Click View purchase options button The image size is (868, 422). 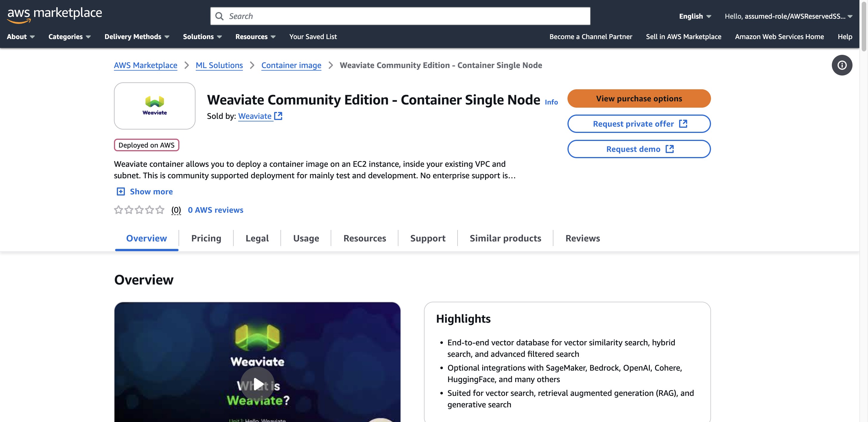coord(639,98)
